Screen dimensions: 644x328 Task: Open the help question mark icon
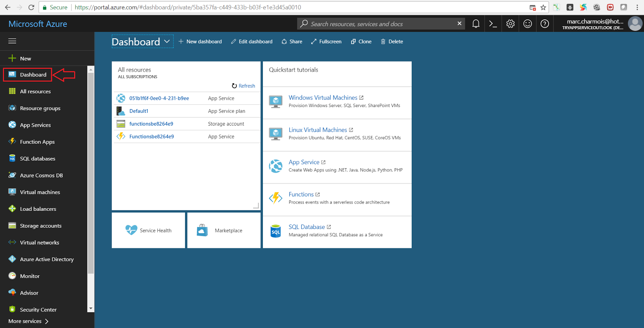[545, 24]
